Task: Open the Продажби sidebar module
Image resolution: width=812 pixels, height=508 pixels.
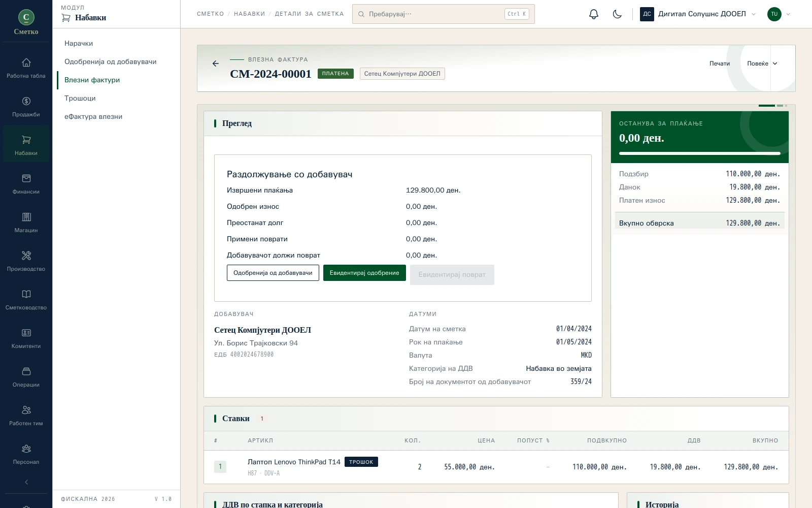Action: point(26,106)
